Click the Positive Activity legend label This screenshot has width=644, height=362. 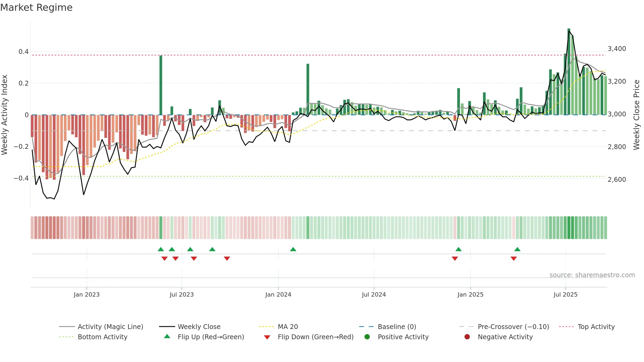(x=403, y=337)
